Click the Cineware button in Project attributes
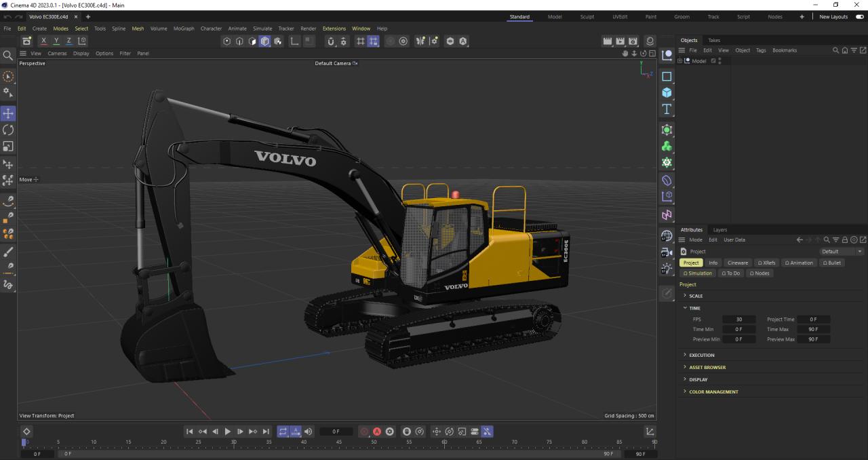This screenshot has width=868, height=460. pyautogui.click(x=737, y=263)
